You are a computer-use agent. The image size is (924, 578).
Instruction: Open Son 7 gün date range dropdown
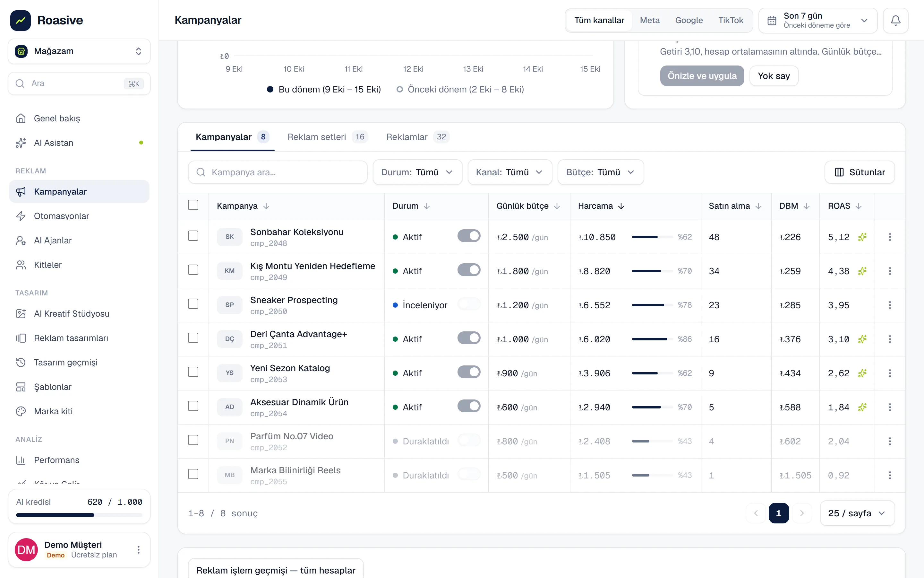click(x=817, y=20)
